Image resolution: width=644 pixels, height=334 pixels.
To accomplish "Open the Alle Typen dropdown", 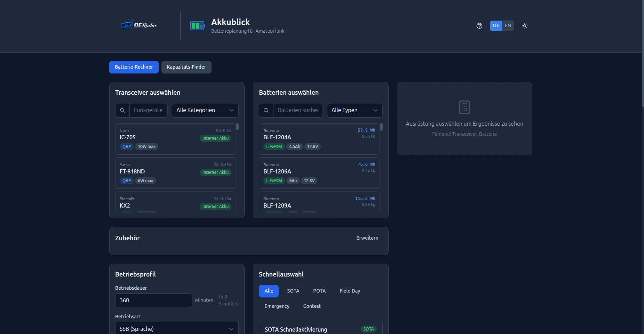I will (x=354, y=110).
